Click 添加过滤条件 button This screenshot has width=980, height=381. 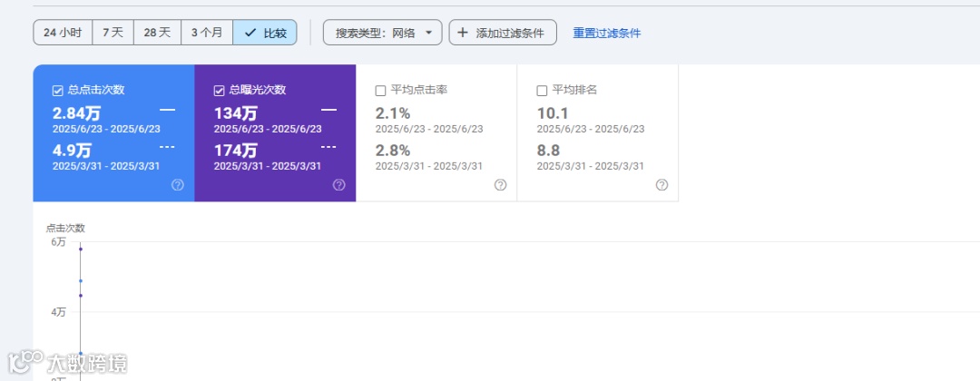click(503, 33)
